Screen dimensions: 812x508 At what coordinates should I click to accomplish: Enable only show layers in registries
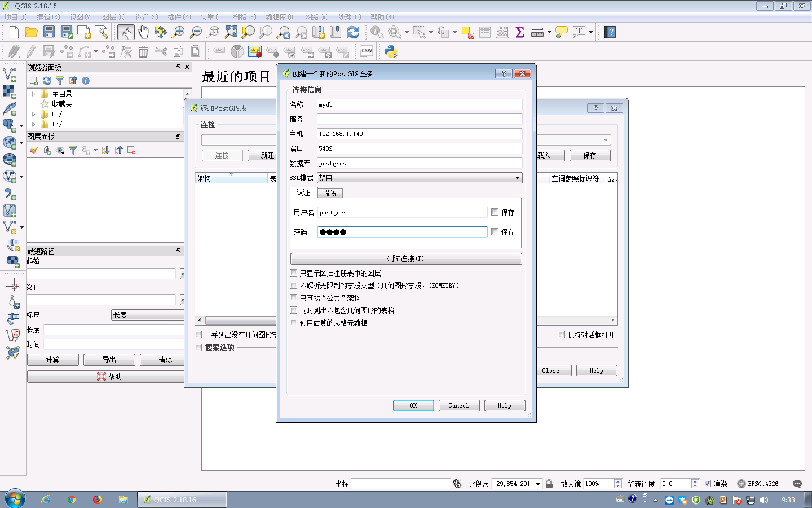(x=293, y=273)
